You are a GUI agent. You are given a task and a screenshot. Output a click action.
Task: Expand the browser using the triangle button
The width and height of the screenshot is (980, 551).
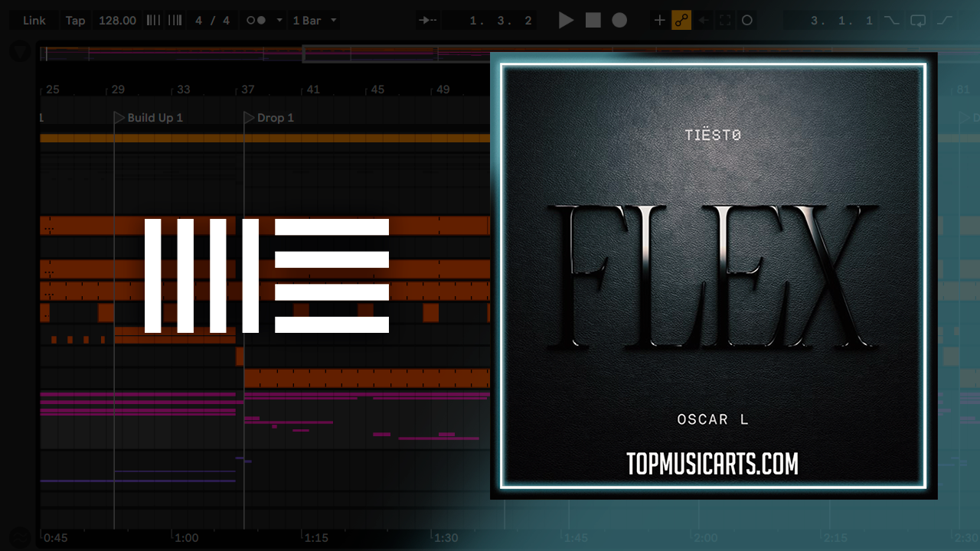pos(20,52)
